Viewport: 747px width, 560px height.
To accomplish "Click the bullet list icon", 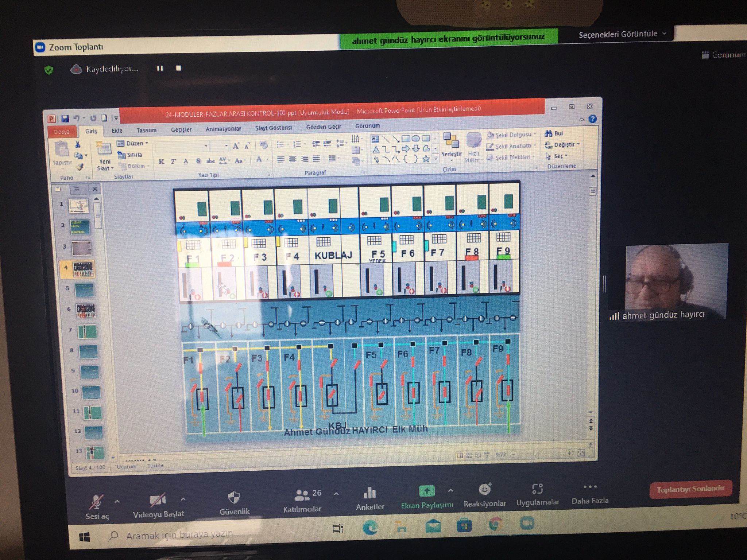I will (x=280, y=145).
